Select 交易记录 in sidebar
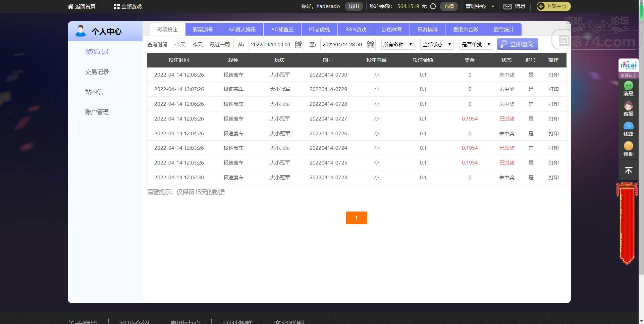Viewport: 644px width, 324px height. [97, 72]
